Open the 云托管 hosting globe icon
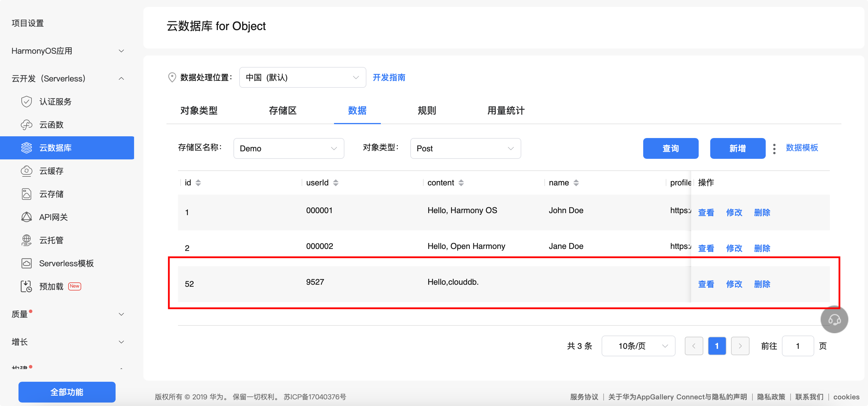 pos(27,240)
